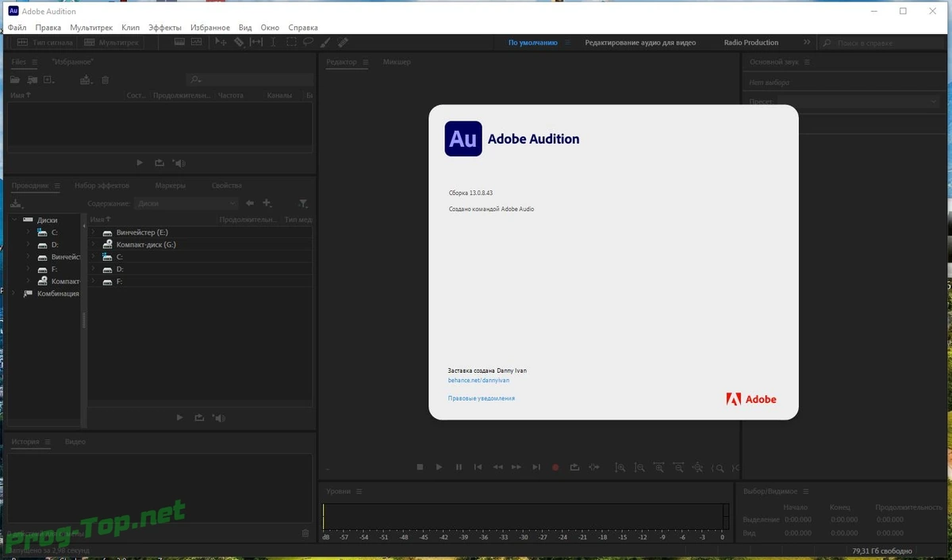Click Insert into Multitrack icon in Files
The height and width of the screenshot is (560, 952).
[x=86, y=79]
